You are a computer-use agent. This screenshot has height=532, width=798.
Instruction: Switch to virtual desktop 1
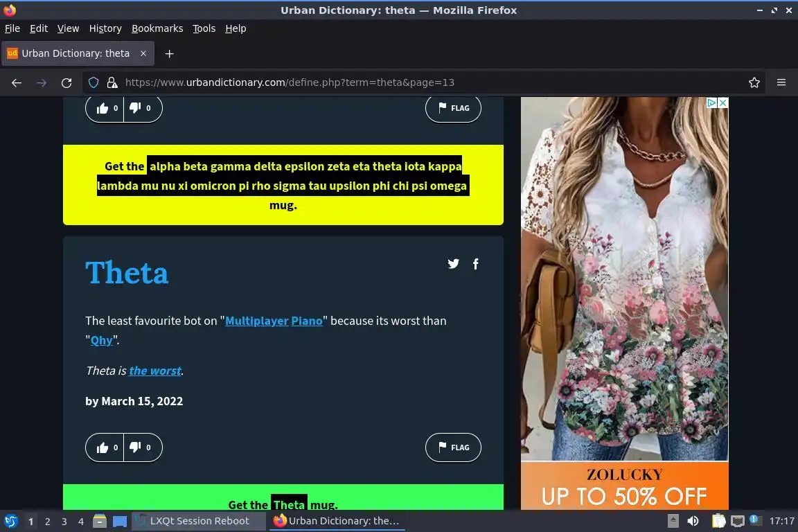pyautogui.click(x=30, y=522)
